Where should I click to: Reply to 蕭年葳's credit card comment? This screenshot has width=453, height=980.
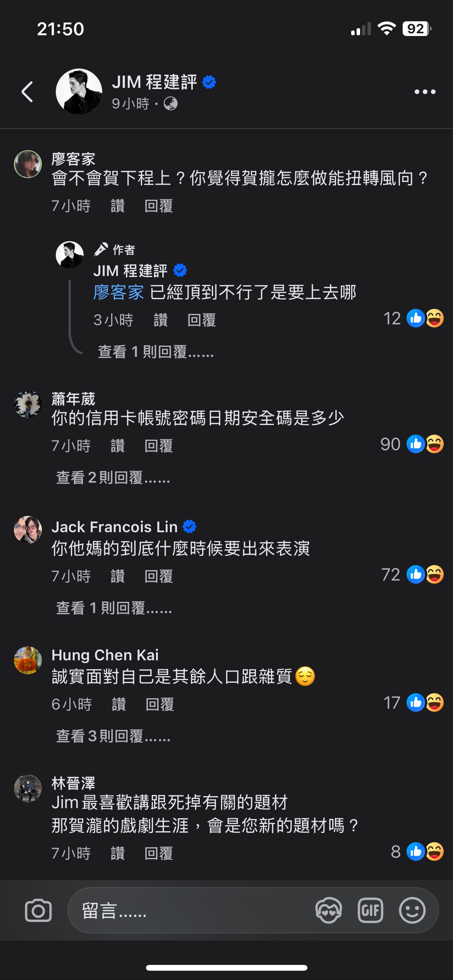point(159,446)
